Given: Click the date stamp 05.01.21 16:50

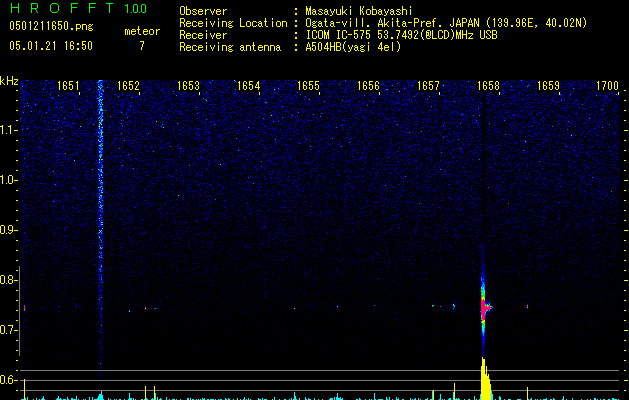Looking at the screenshot, I should pyautogui.click(x=51, y=46).
